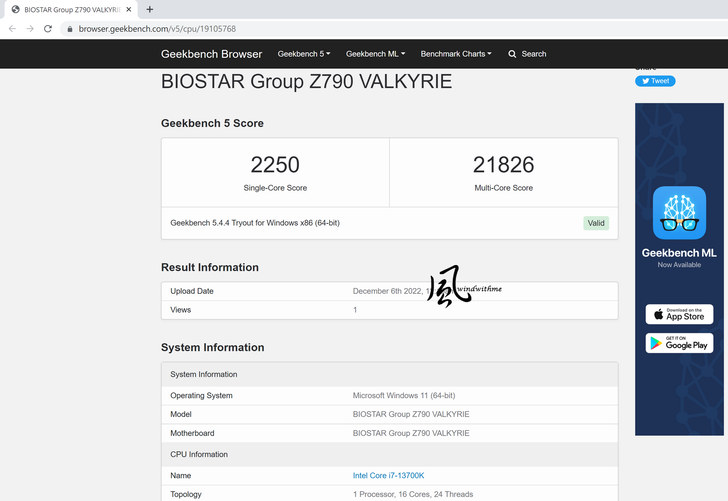Open a new browser tab
The height and width of the screenshot is (501, 728).
[x=150, y=9]
